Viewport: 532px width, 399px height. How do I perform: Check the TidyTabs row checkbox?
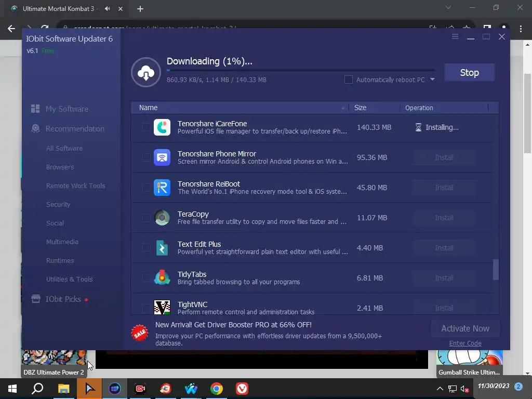[x=146, y=278]
